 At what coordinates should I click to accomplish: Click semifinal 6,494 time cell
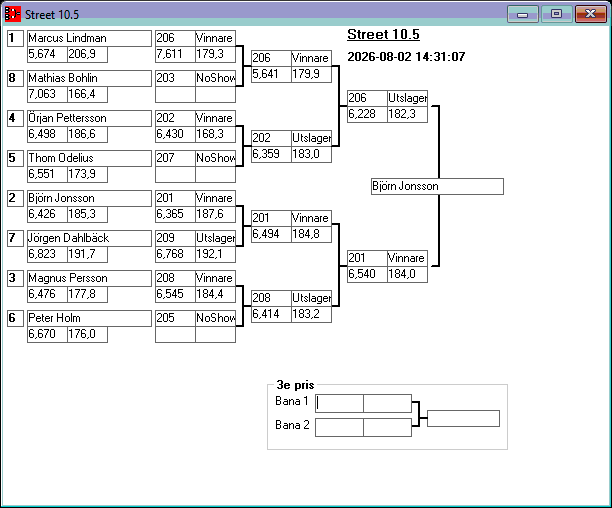pyautogui.click(x=271, y=234)
